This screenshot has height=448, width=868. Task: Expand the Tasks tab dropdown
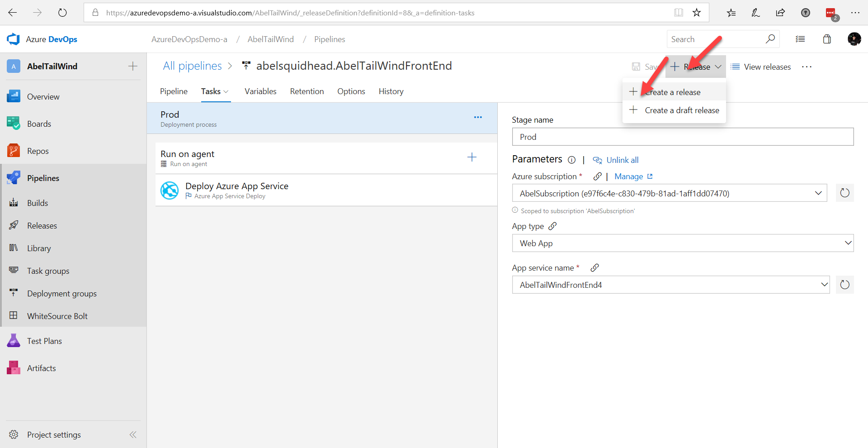(226, 91)
